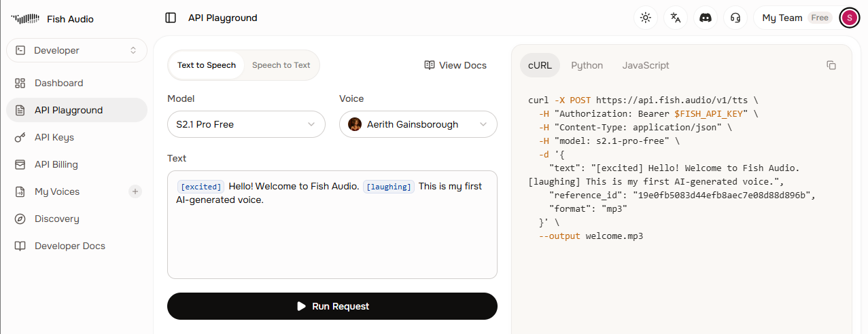Add a new voice with plus icon
This screenshot has width=868, height=334.
tap(135, 191)
